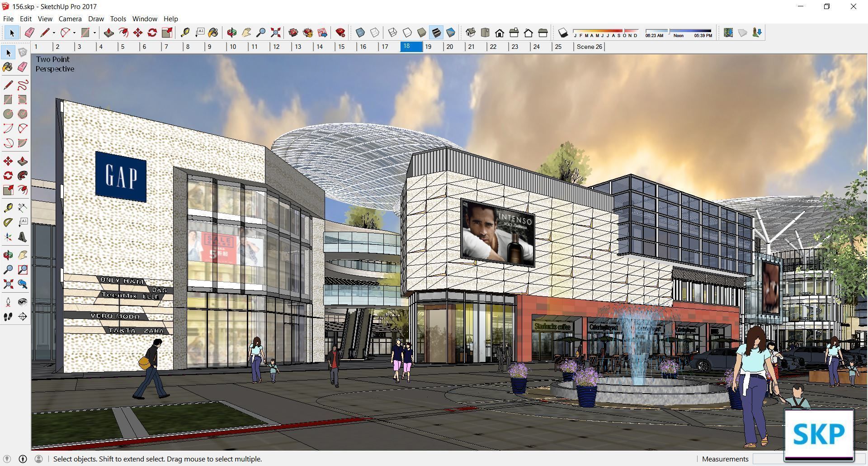Select the Axes tool
Viewport: 868px width, 466px height.
(x=8, y=237)
